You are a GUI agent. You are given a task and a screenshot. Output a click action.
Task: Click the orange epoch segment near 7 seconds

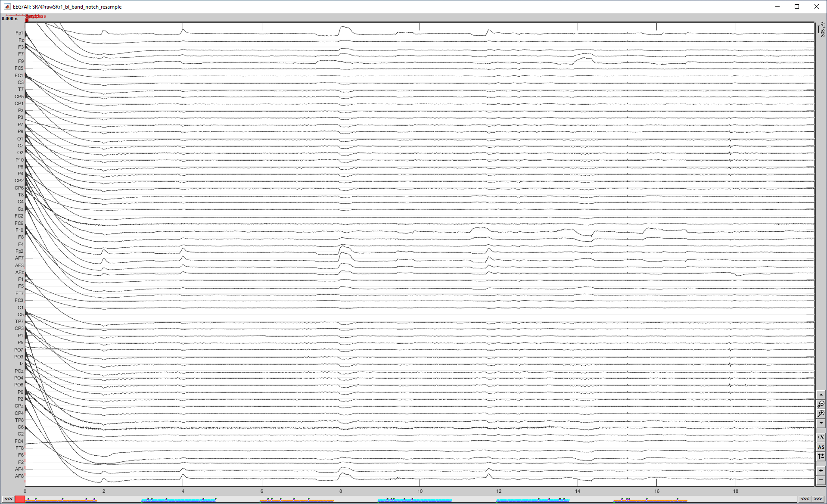pyautogui.click(x=297, y=501)
